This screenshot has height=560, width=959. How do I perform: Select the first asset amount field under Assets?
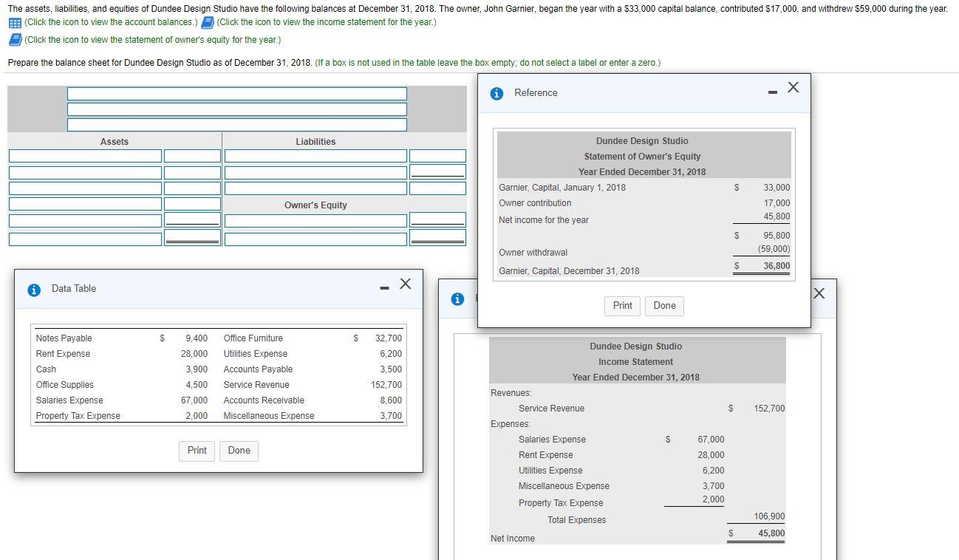pos(192,156)
